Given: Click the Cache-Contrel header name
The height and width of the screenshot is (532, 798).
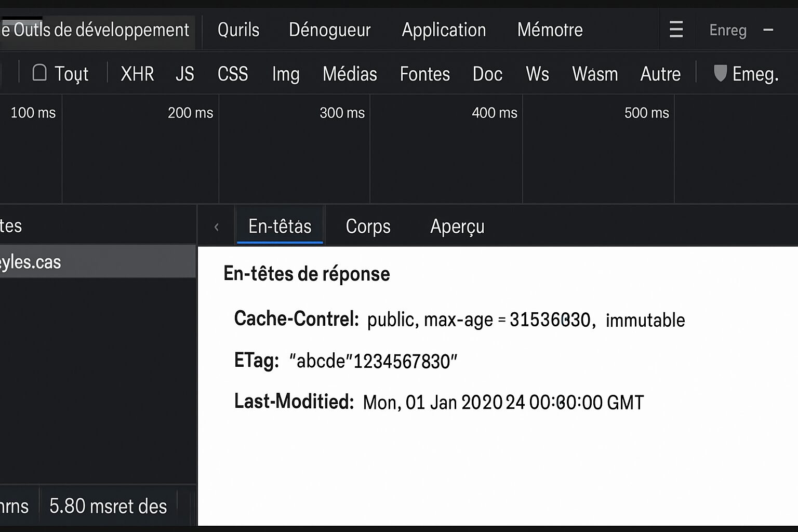Looking at the screenshot, I should click(x=296, y=318).
